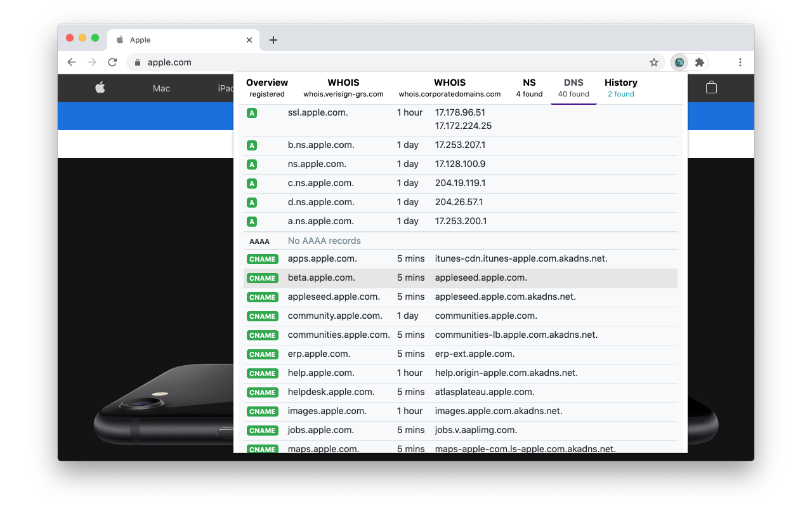Click jobs.v.aaplimg.com. target
This screenshot has height=508, width=812.
(x=476, y=430)
